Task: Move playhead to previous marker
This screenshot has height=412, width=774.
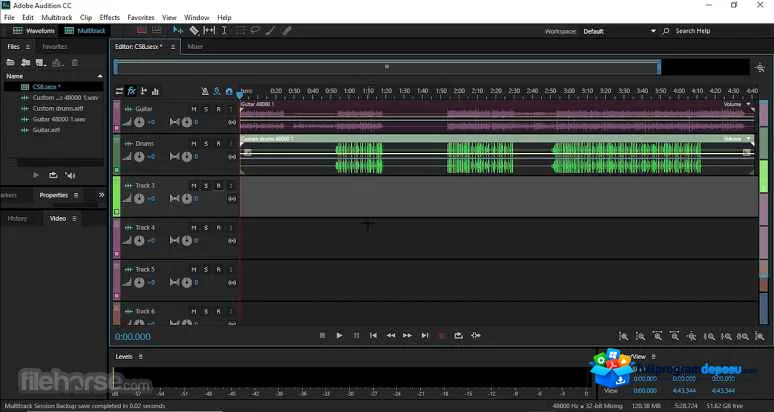Action: (373, 336)
